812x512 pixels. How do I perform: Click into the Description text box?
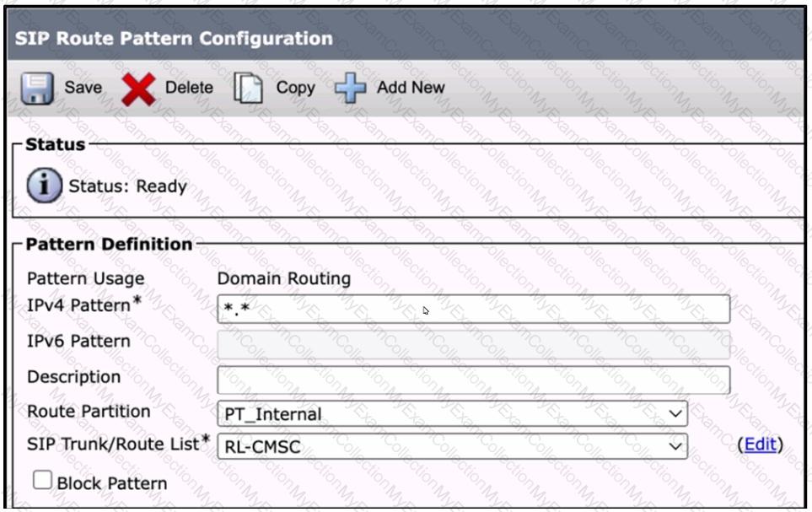click(473, 379)
